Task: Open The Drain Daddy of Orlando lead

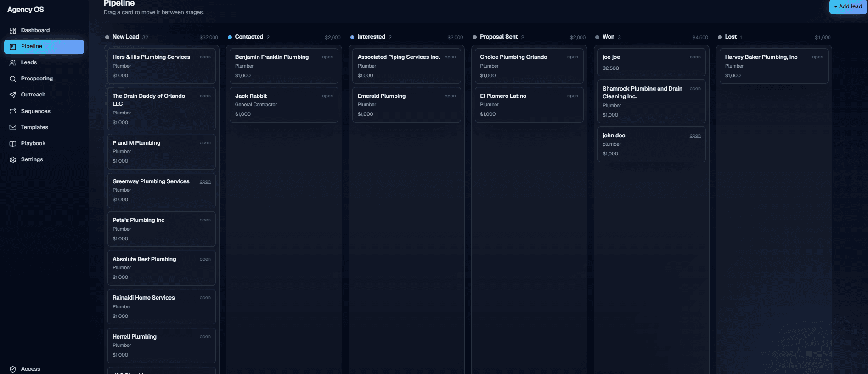Action: pyautogui.click(x=205, y=96)
